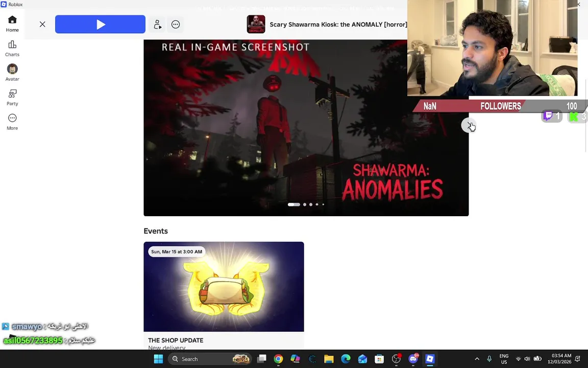Show hidden system tray icons
Viewport: 588px width, 368px height.
pos(477,359)
